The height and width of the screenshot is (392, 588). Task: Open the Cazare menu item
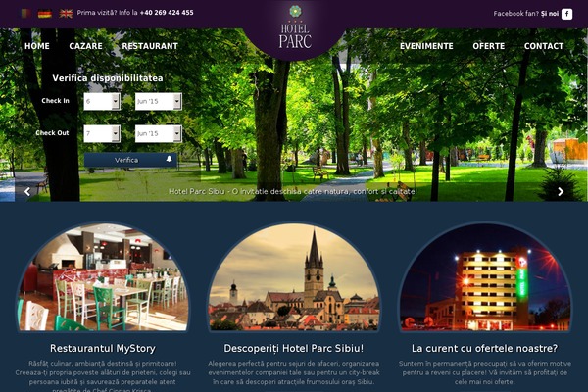click(85, 46)
